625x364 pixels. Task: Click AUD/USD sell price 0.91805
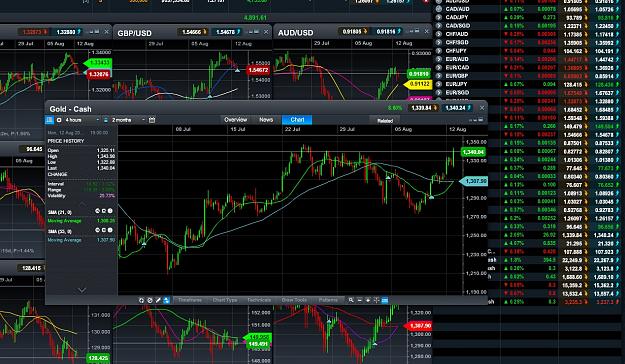coord(354,31)
